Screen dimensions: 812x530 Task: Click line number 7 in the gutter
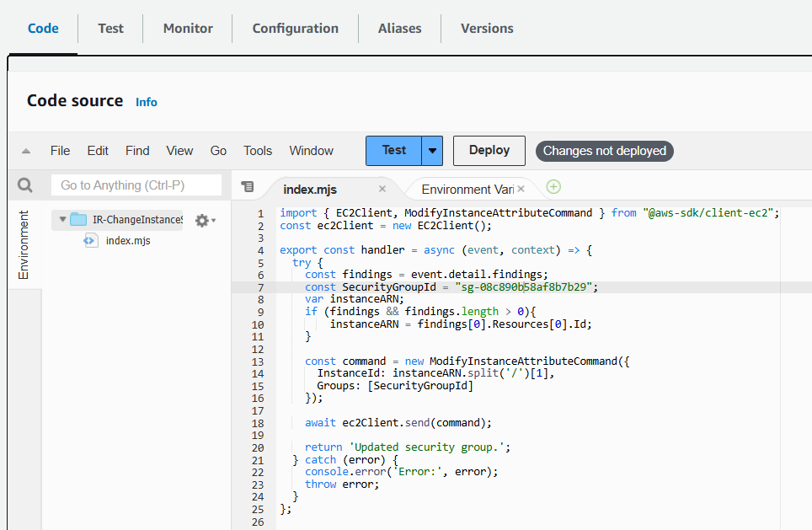click(260, 287)
